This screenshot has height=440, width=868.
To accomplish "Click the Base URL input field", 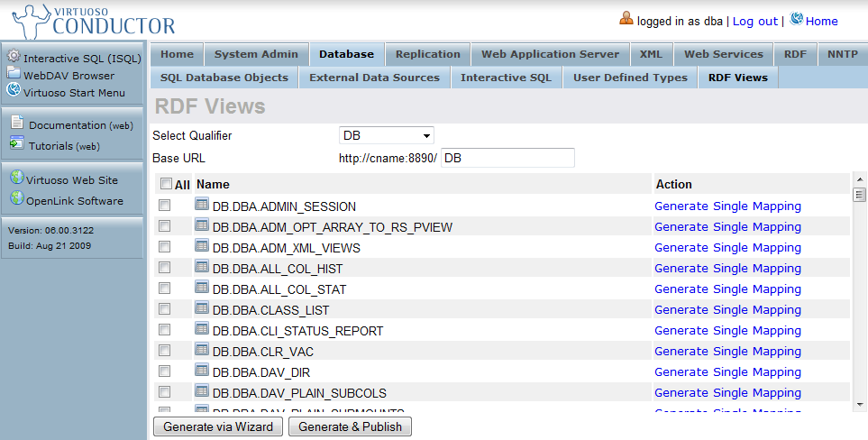I will tap(508, 158).
